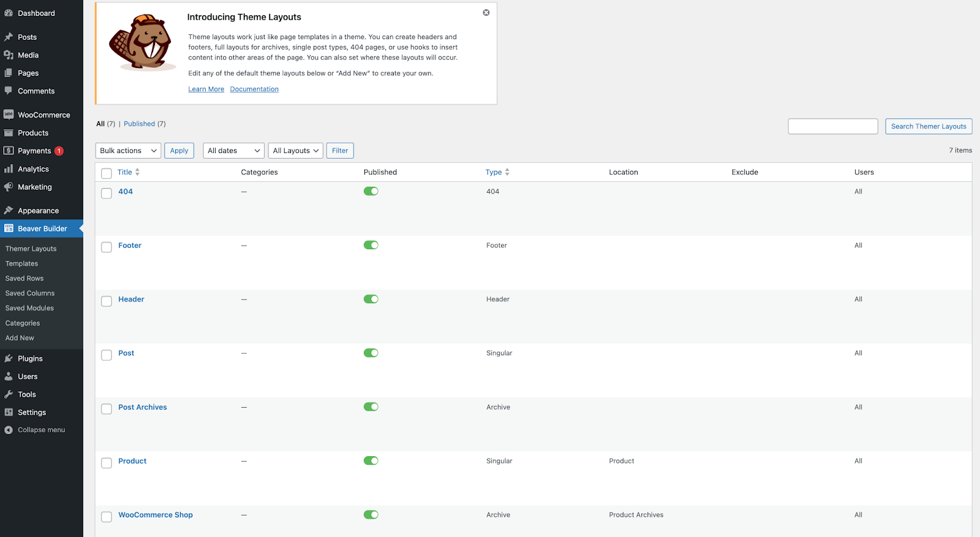Toggle published switch for Post Archives
Screen dimensions: 980x537
tap(371, 407)
